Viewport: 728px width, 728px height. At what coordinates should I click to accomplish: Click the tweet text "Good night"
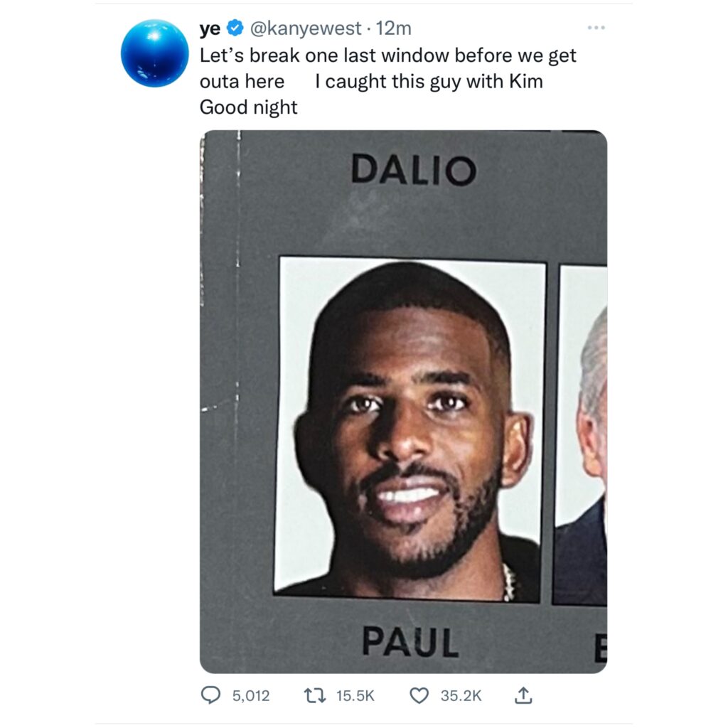click(x=248, y=108)
